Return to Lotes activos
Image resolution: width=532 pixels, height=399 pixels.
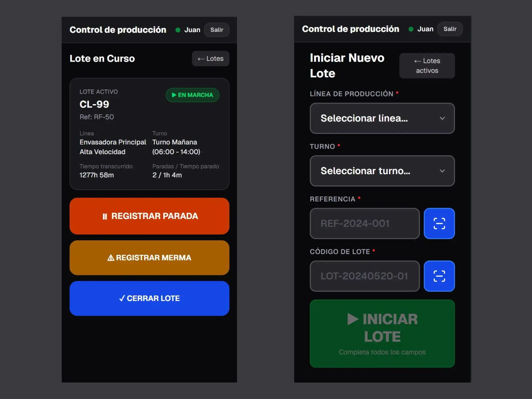click(427, 66)
